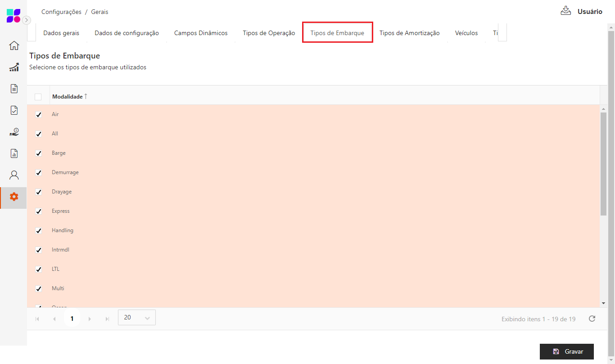Click the Configurações breadcrumb link
Viewport: 615px width, 364px height.
click(x=61, y=12)
